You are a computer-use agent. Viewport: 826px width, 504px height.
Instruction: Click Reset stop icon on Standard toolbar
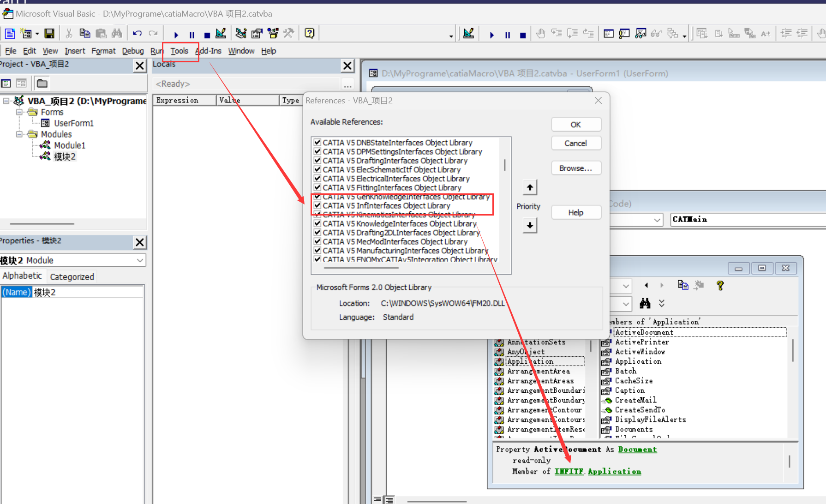pos(207,35)
